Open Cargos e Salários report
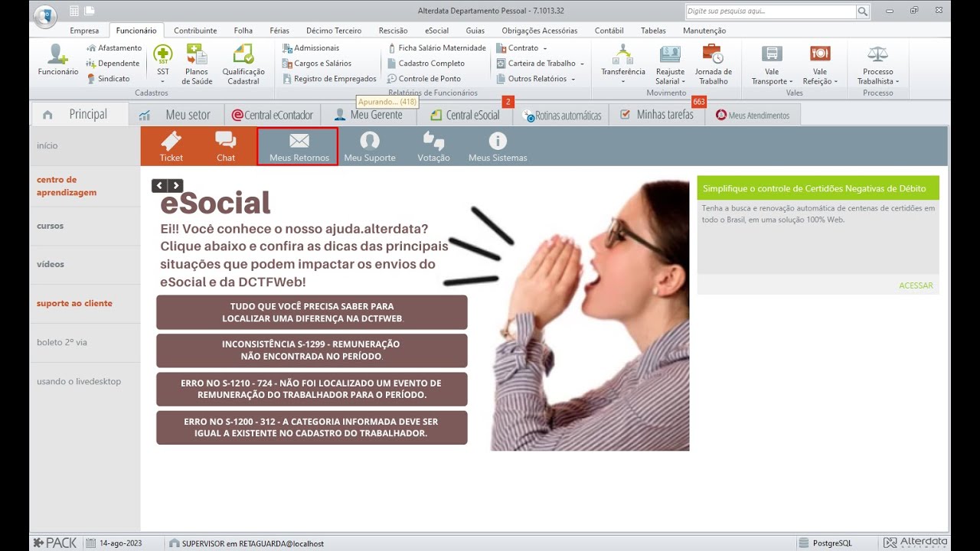The image size is (980, 551). coord(316,64)
